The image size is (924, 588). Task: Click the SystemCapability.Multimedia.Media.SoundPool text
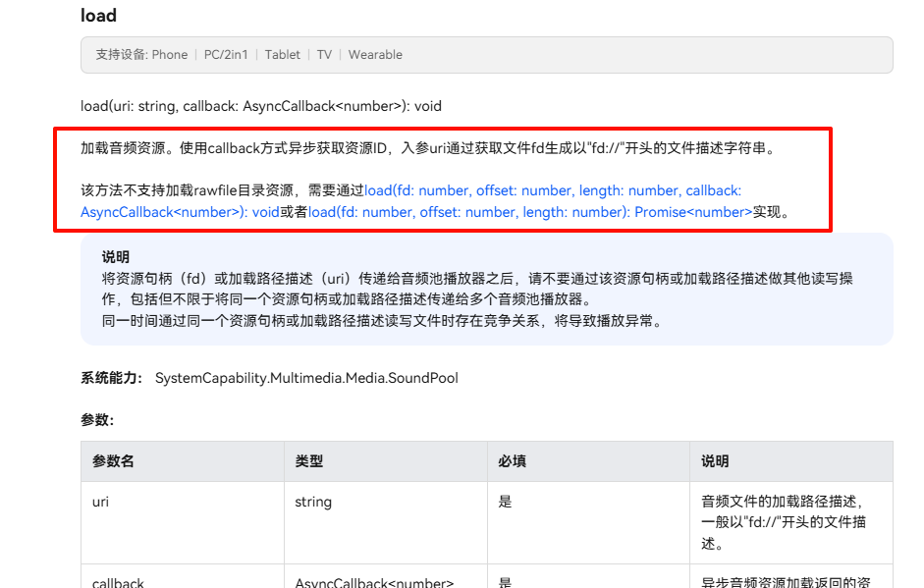pos(306,378)
